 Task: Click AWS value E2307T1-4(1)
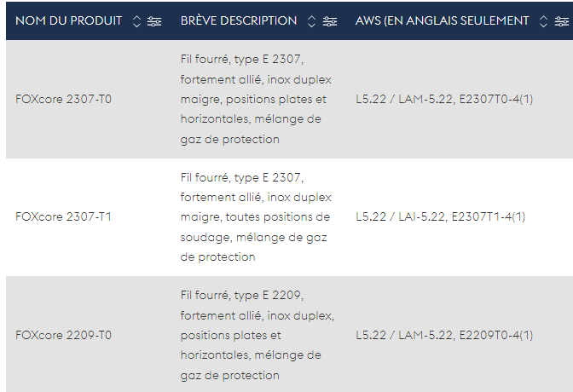click(489, 217)
